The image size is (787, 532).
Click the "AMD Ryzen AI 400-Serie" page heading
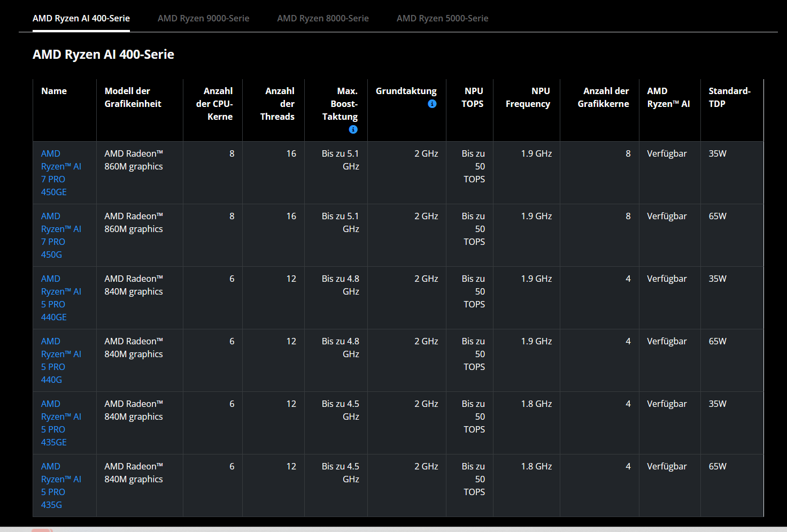[x=103, y=55]
